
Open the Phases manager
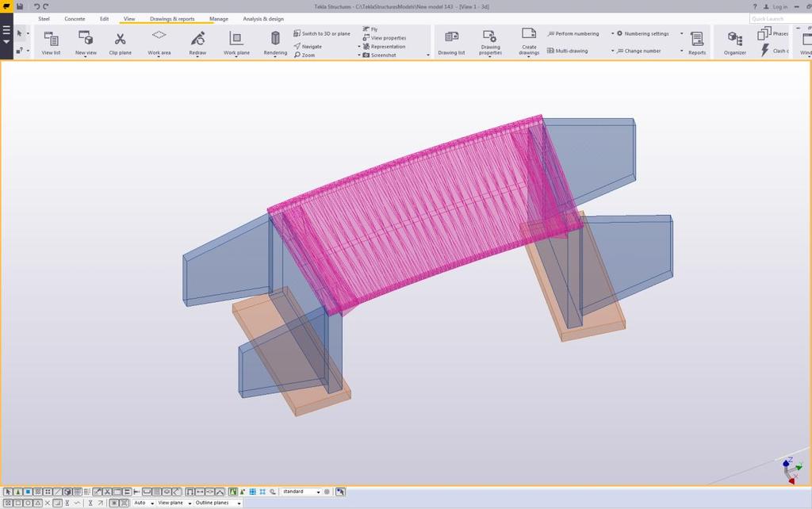772,33
